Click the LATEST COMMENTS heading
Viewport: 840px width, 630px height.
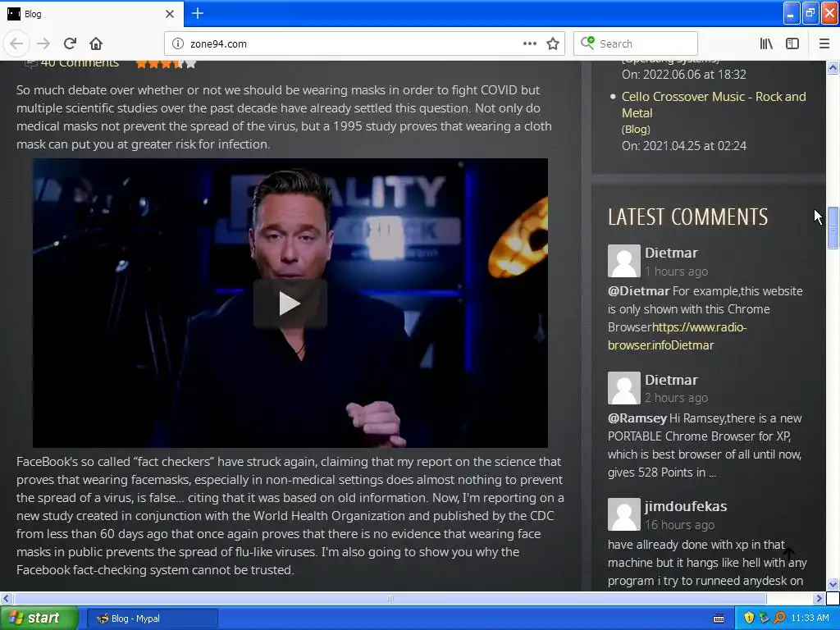coord(688,217)
